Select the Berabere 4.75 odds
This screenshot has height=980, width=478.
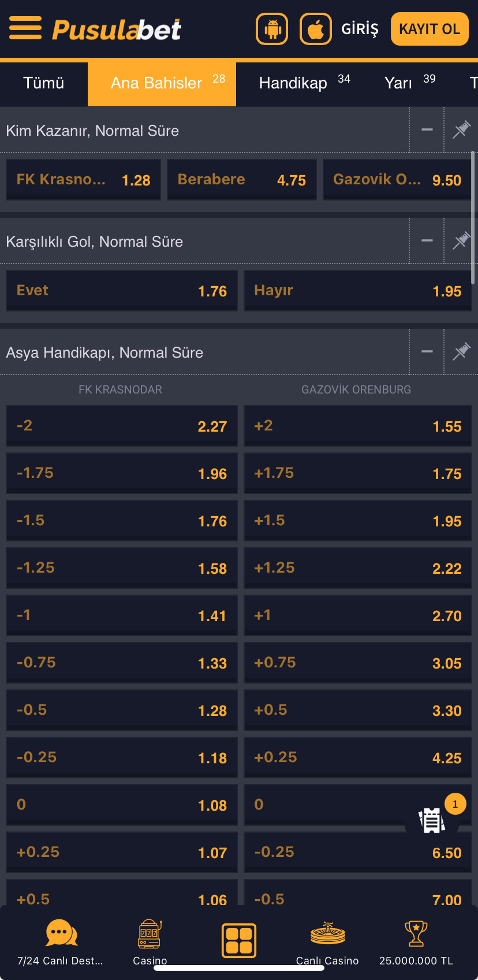(241, 180)
